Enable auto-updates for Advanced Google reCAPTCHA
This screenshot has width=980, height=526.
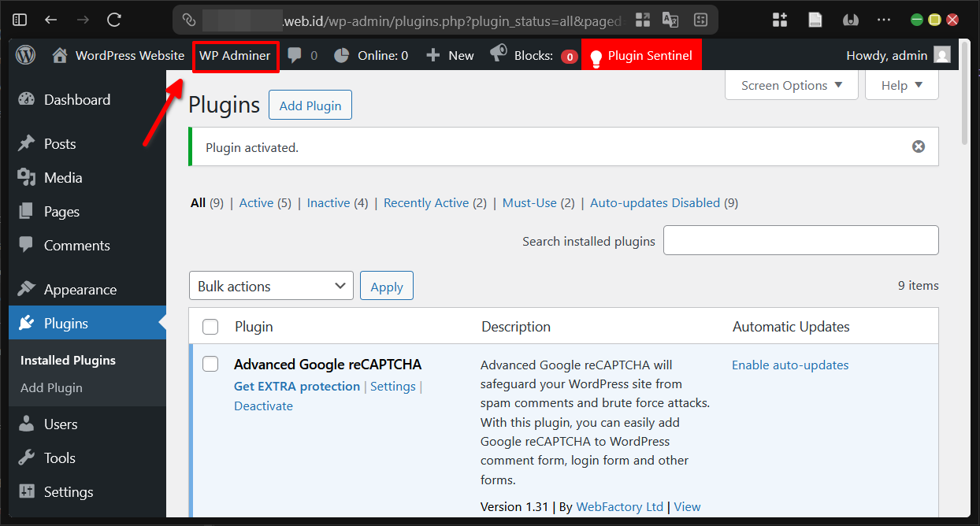pyautogui.click(x=789, y=365)
